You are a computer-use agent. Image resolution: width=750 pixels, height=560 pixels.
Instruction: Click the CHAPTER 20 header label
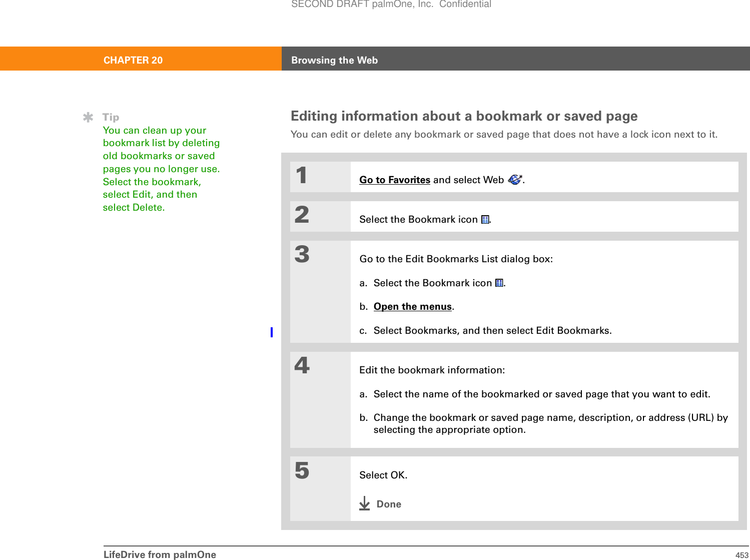133,61
